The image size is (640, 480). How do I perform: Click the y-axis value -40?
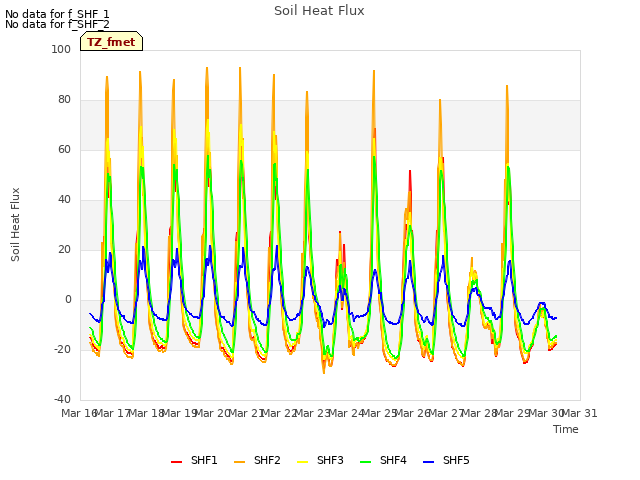[62, 399]
